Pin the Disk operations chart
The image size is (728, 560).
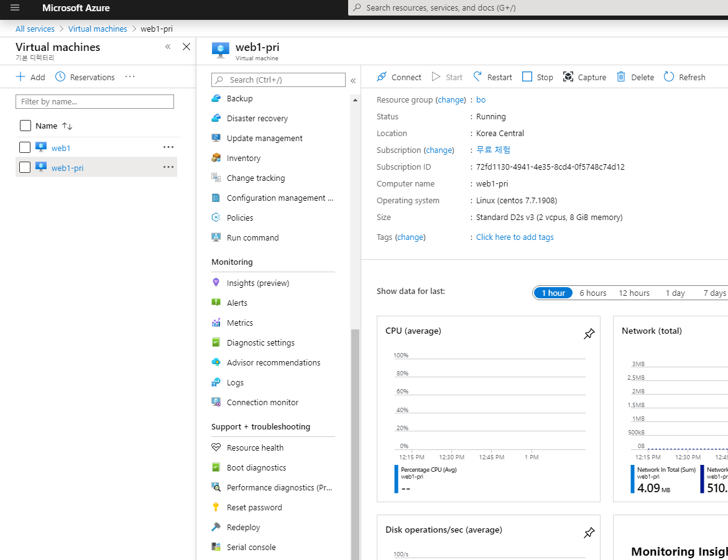(589, 532)
